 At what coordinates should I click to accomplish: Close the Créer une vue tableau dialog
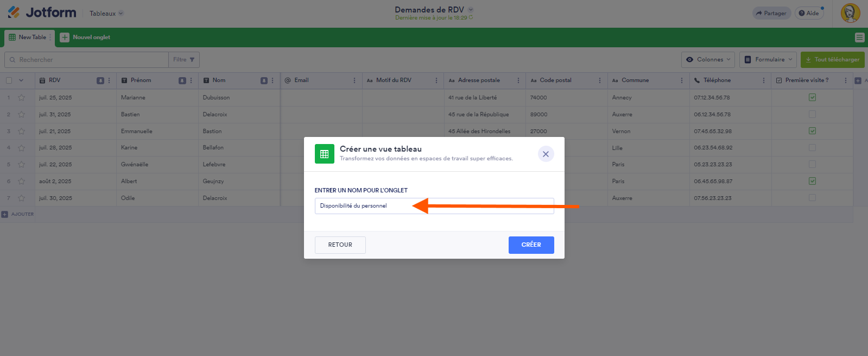point(546,154)
